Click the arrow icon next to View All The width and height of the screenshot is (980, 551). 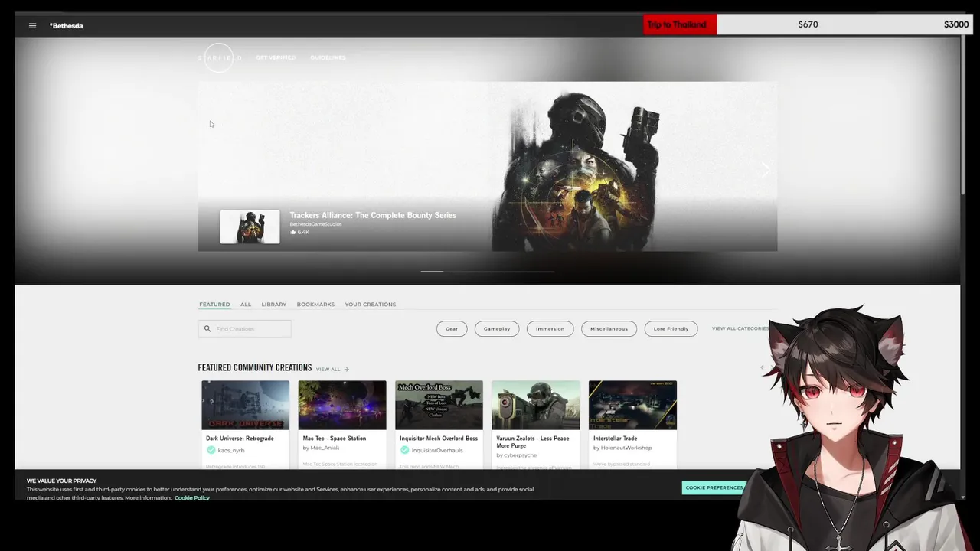pos(346,369)
